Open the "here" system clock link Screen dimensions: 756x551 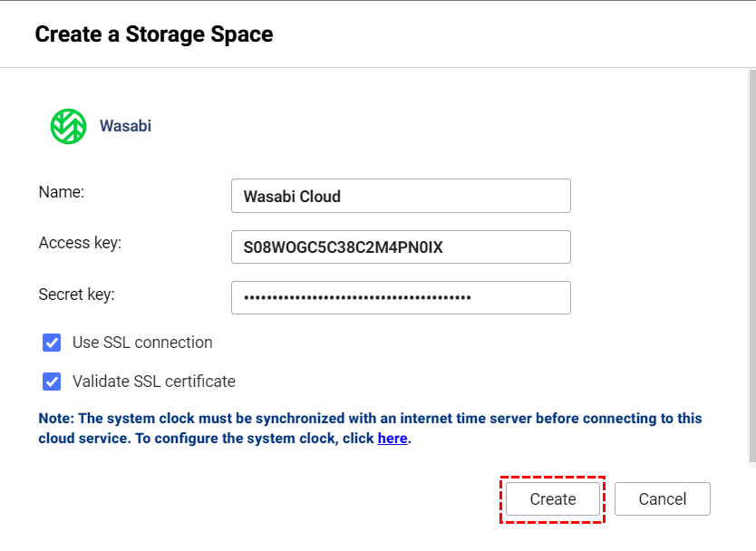point(393,439)
